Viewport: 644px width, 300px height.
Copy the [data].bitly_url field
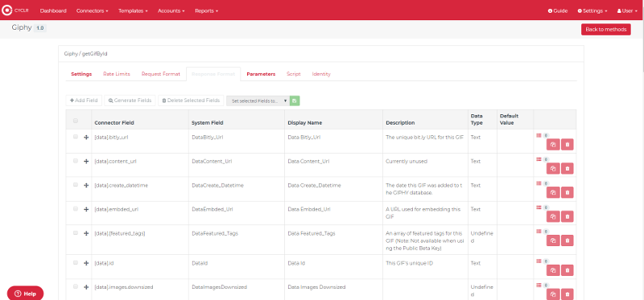pos(553,145)
